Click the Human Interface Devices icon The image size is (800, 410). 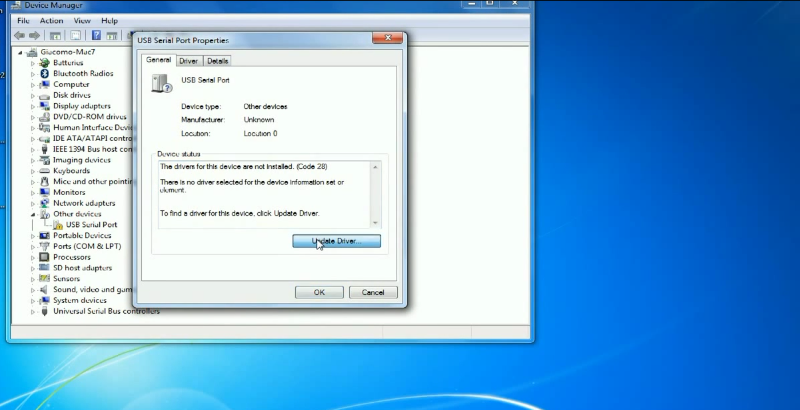tap(44, 127)
